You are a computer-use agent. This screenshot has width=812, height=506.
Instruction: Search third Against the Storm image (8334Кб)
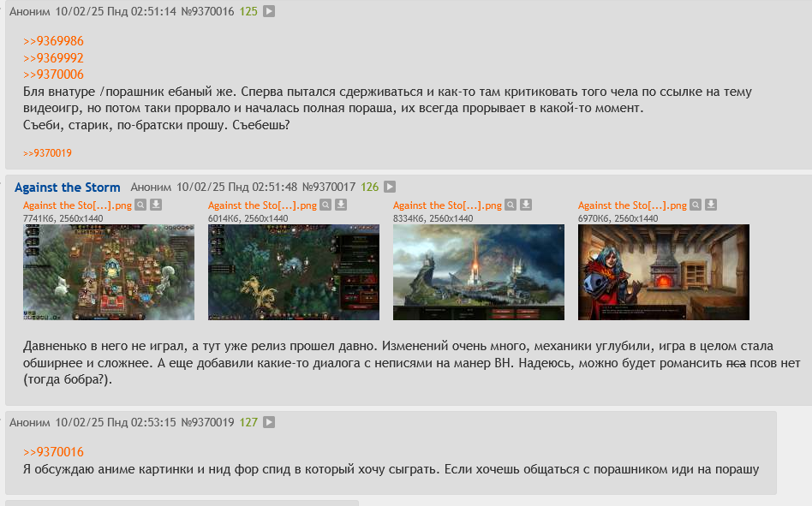510,205
